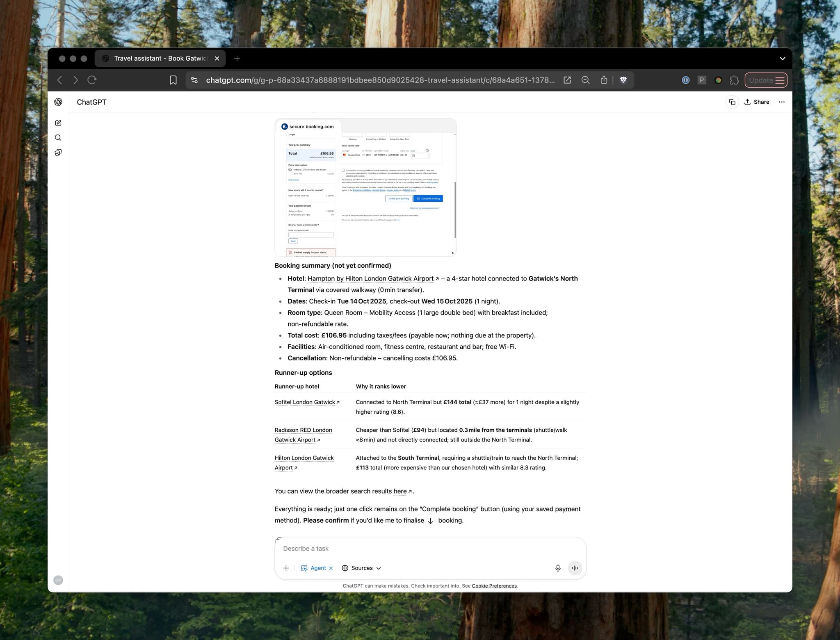Click the 'Runner-up options' heading

click(304, 373)
